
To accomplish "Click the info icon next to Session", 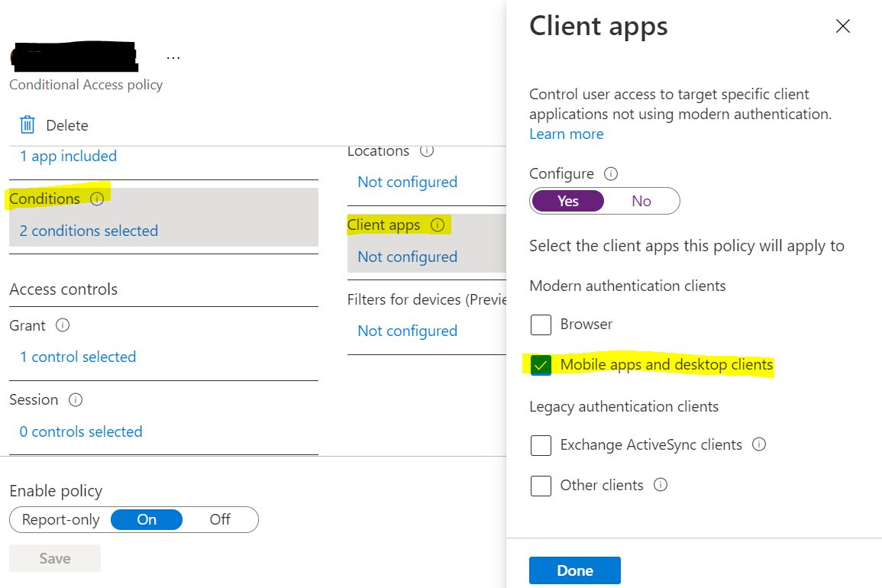I will coord(76,399).
